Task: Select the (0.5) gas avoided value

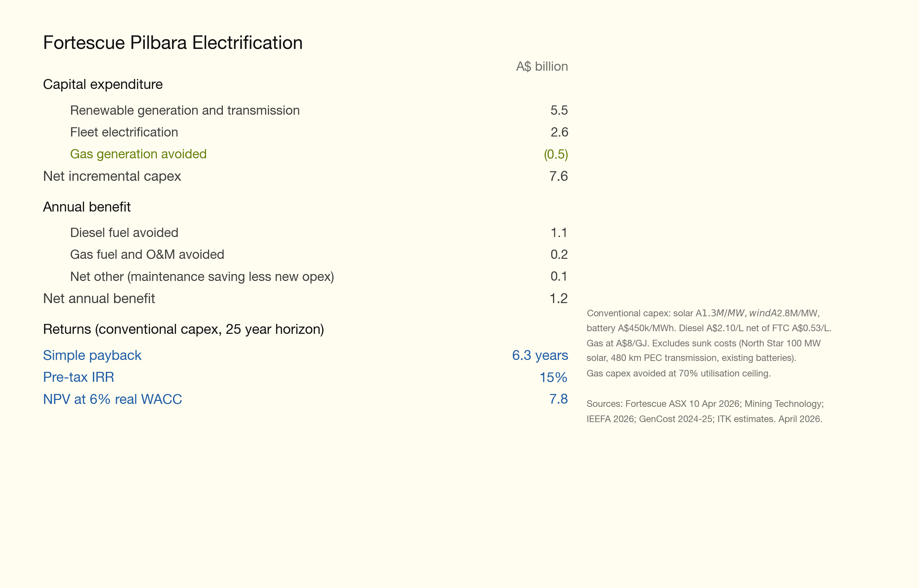Action: pyautogui.click(x=556, y=154)
